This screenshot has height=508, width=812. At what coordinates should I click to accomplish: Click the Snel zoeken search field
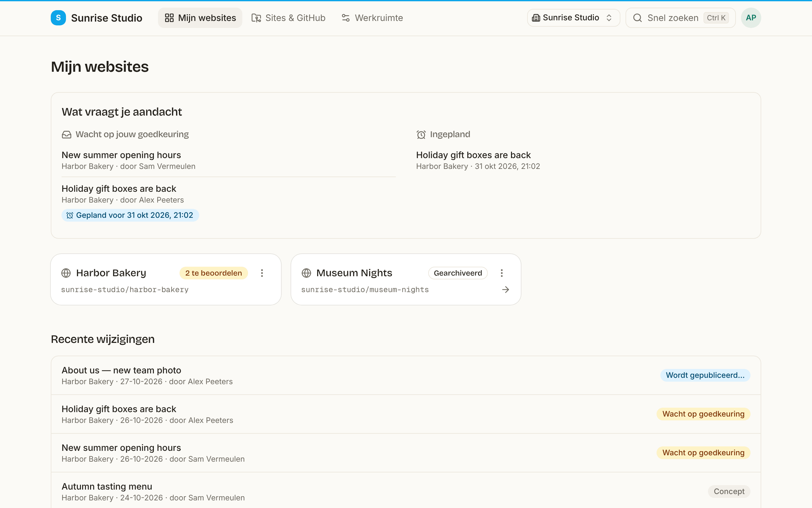(x=680, y=18)
